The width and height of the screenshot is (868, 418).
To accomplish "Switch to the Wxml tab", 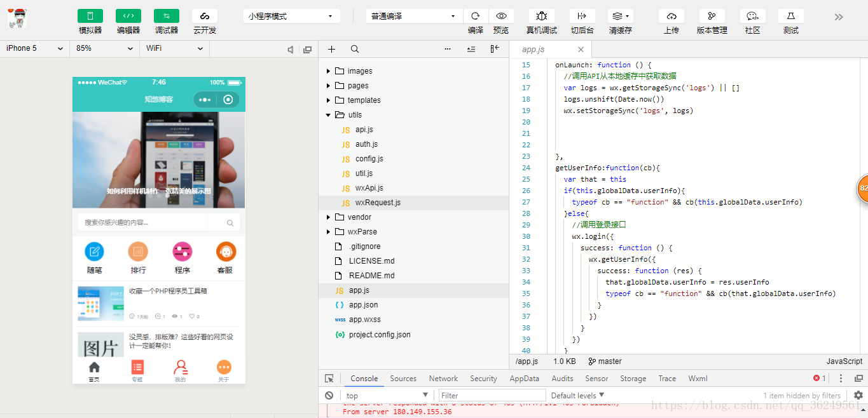I will 698,379.
